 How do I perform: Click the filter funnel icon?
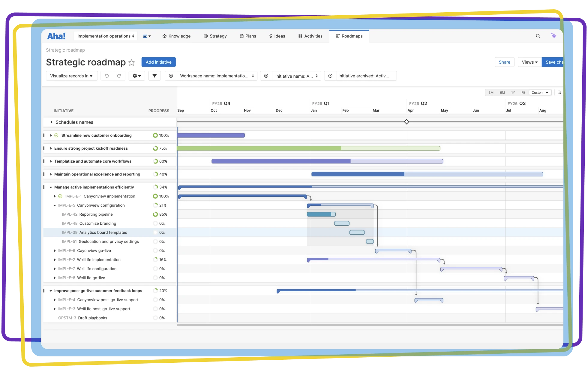tap(154, 76)
